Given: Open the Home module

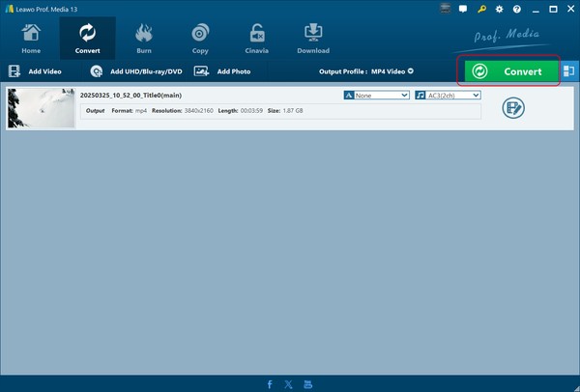Looking at the screenshot, I should pos(31,39).
